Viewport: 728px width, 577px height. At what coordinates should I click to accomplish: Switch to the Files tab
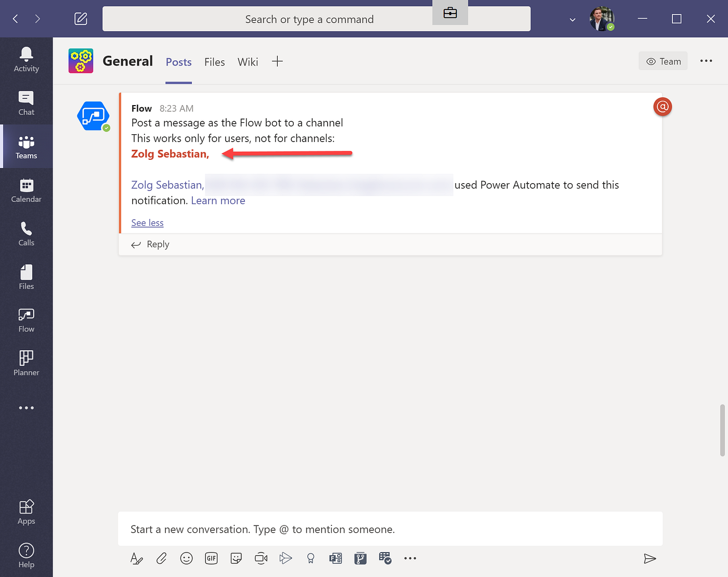(x=214, y=61)
